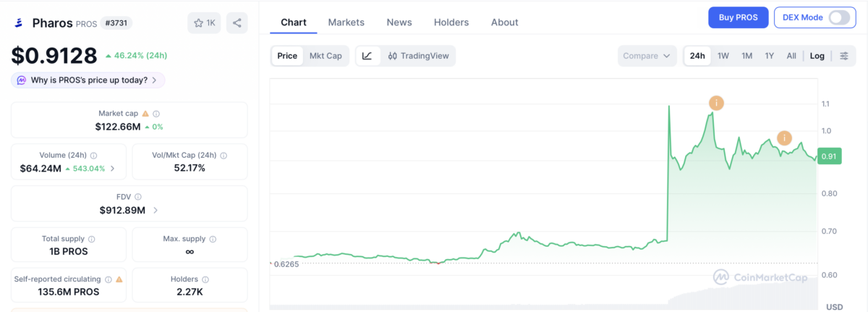Viewport: 868px width, 312px height.
Task: Toggle DEX Mode switch
Action: [839, 18]
